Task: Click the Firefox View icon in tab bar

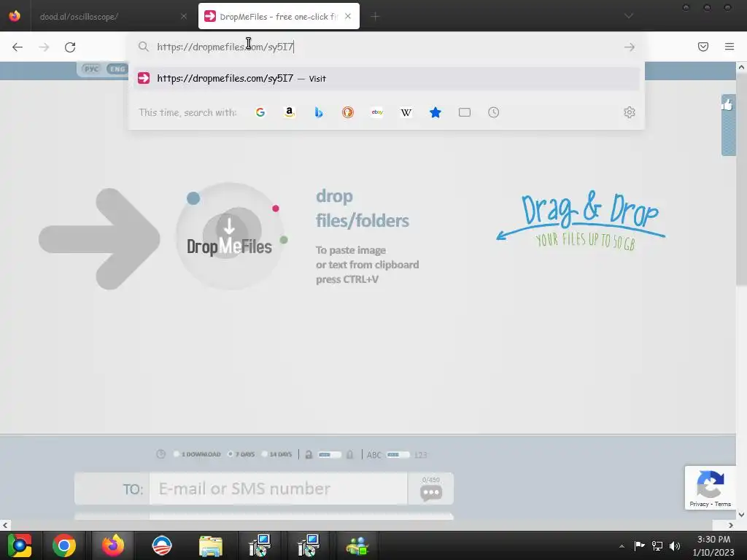Action: click(x=15, y=16)
